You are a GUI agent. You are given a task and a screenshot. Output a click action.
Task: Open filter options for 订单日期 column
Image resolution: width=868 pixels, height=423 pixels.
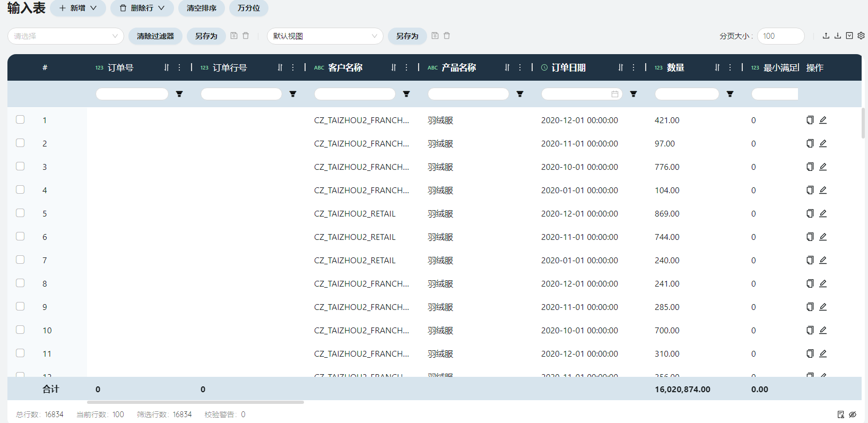point(633,94)
